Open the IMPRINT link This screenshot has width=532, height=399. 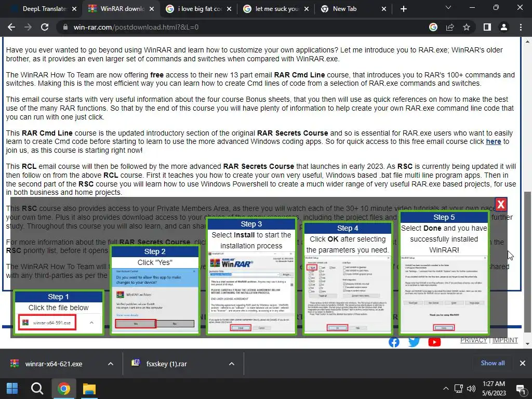[x=505, y=340]
